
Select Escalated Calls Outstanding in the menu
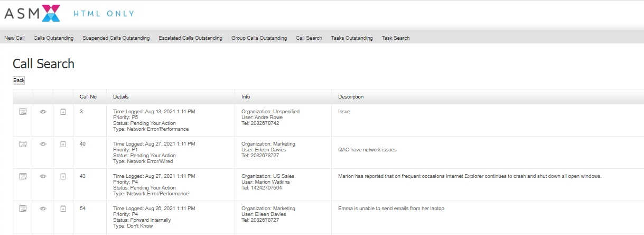click(190, 38)
